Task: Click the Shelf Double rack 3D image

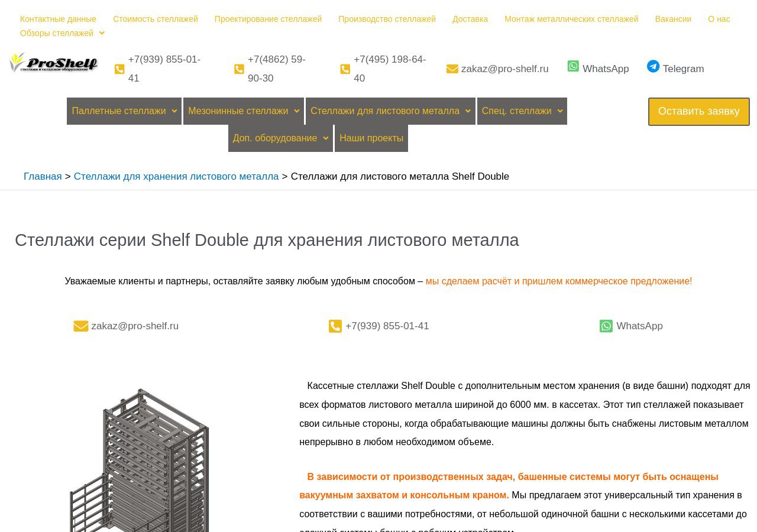Action: click(x=140, y=460)
